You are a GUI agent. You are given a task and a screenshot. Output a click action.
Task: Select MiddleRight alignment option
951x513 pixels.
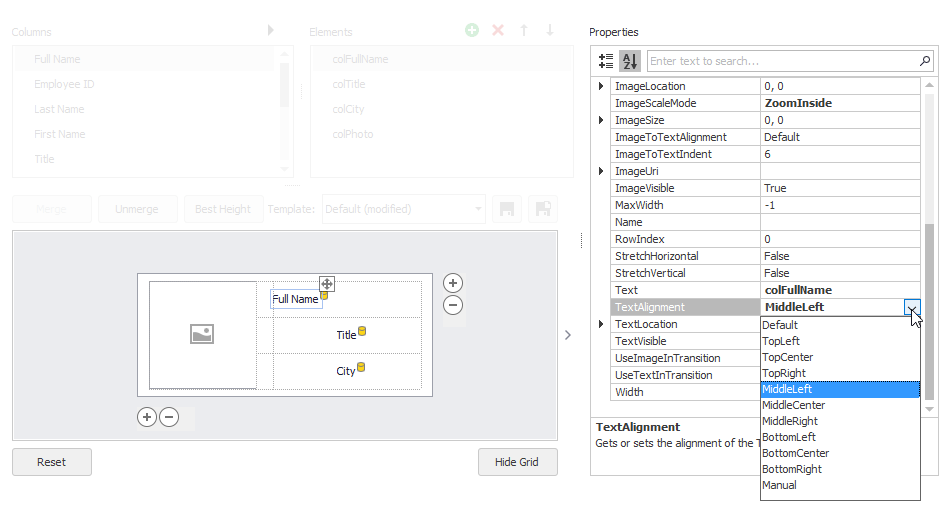point(840,421)
